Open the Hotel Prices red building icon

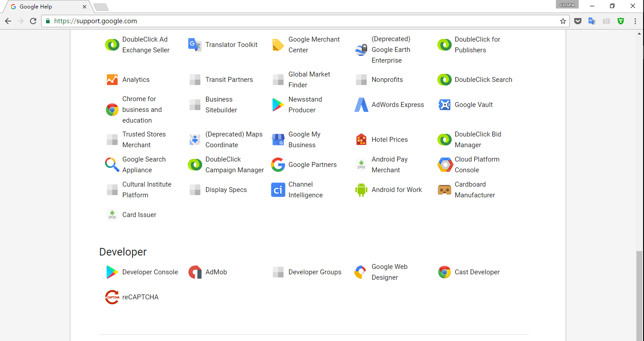[x=361, y=140]
